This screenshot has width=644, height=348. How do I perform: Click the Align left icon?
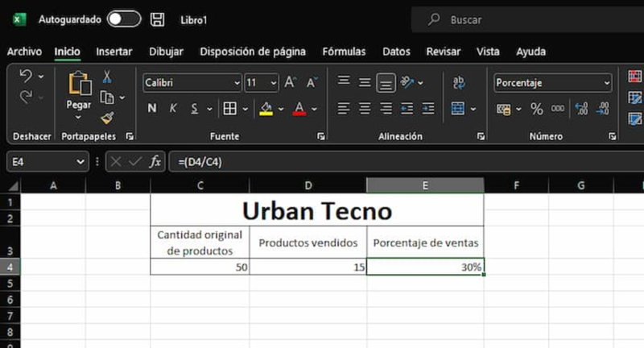344,109
